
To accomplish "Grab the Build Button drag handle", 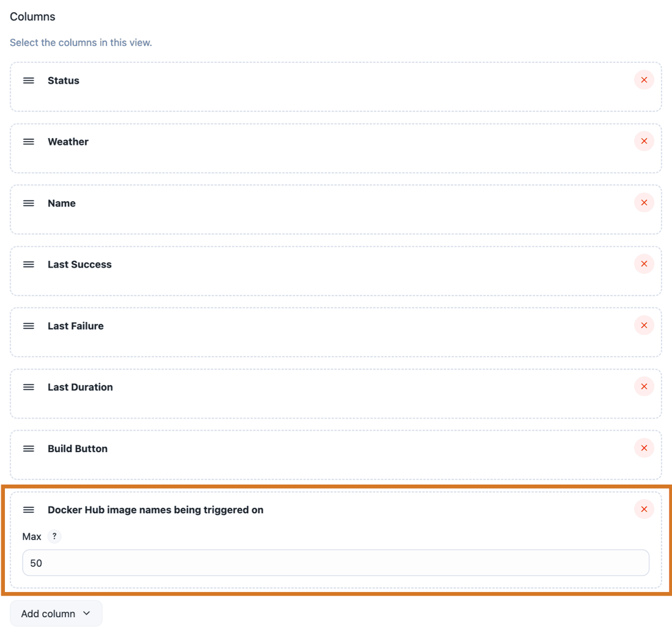I will (29, 448).
